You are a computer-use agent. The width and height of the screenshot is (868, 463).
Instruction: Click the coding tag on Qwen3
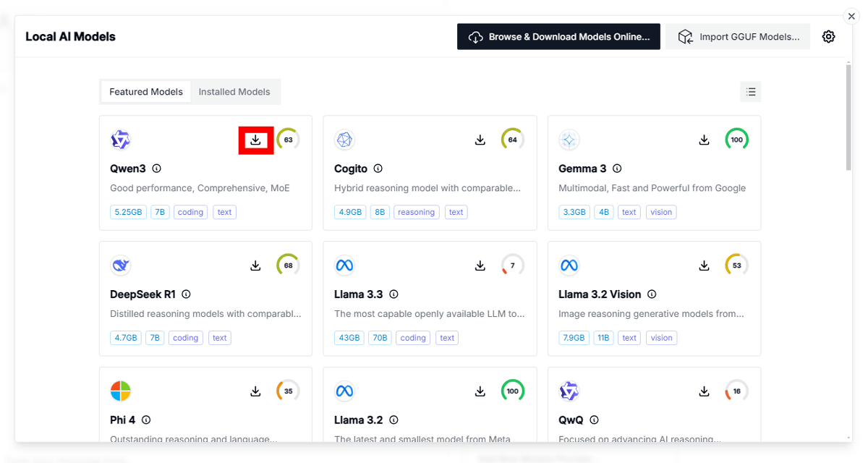coord(190,212)
